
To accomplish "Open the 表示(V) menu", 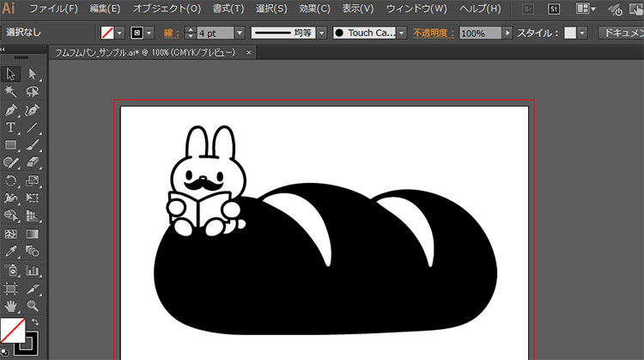I will coord(358,9).
